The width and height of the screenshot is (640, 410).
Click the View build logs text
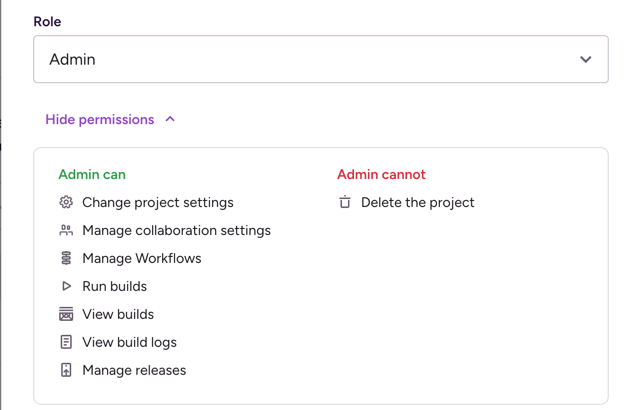(129, 342)
